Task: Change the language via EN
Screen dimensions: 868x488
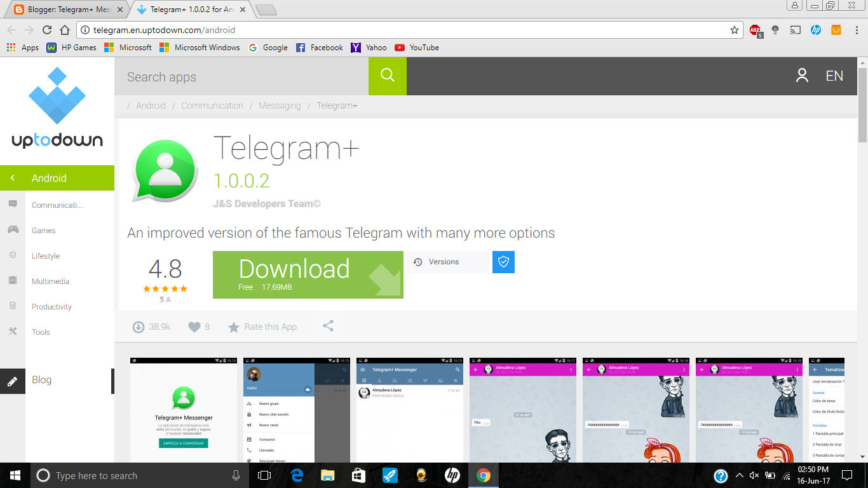Action: (x=834, y=76)
